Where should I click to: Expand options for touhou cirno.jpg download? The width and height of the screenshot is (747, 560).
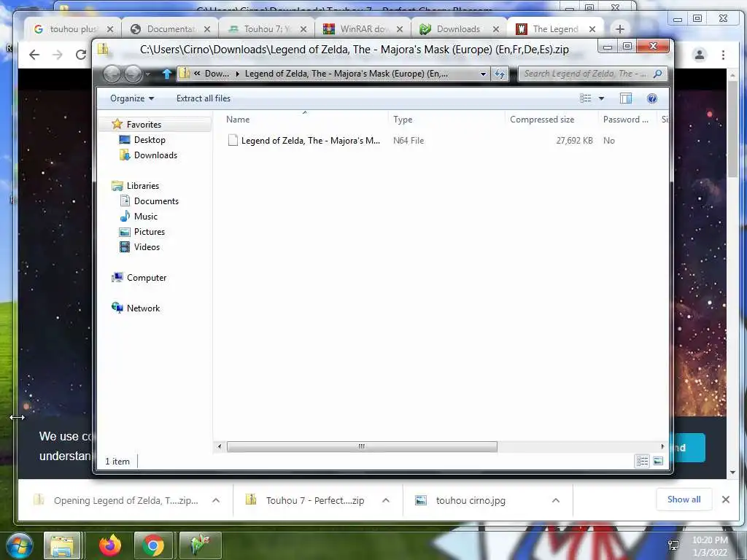coord(555,500)
